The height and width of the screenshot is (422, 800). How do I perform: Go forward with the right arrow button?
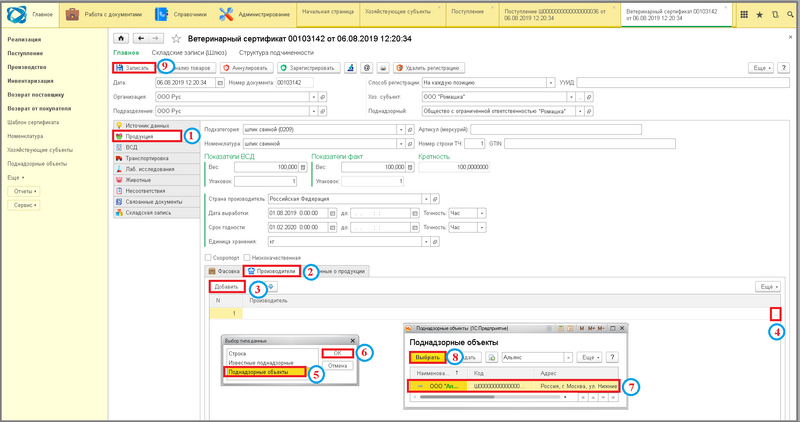[156, 38]
